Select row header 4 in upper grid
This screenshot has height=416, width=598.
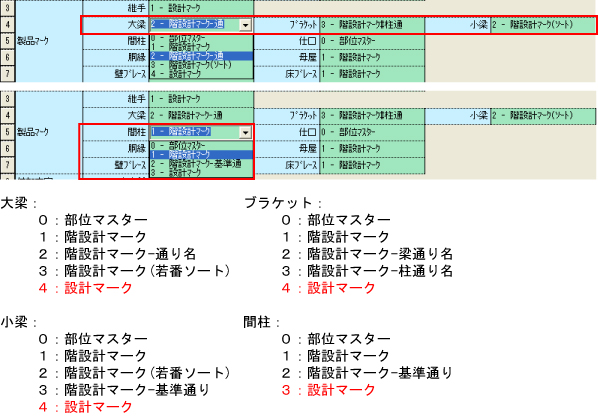pos(7,25)
